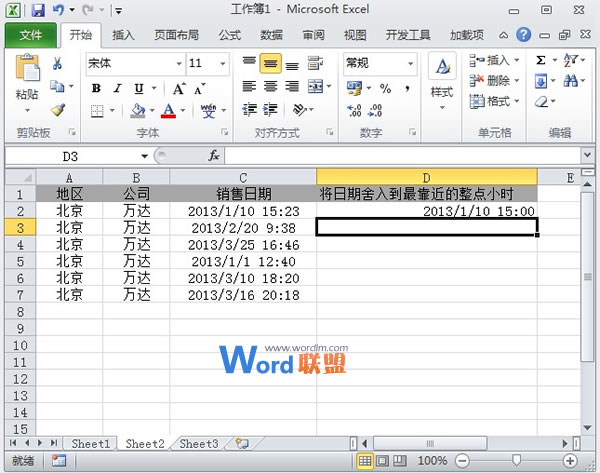Screen dimensions: 600x473
Task: Open the insert function fx button
Action: coord(214,156)
